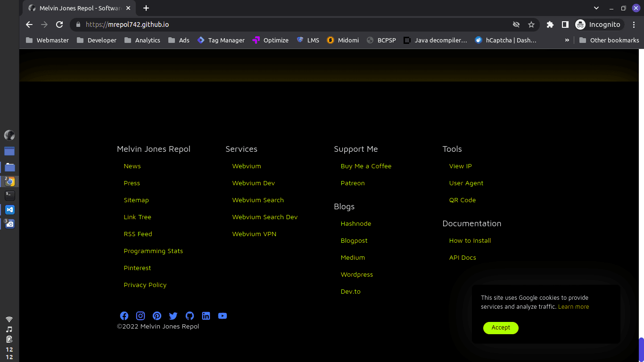The width and height of the screenshot is (644, 362).
Task: Expand the hidden bookmarks overflow chevron
Action: coord(567,40)
